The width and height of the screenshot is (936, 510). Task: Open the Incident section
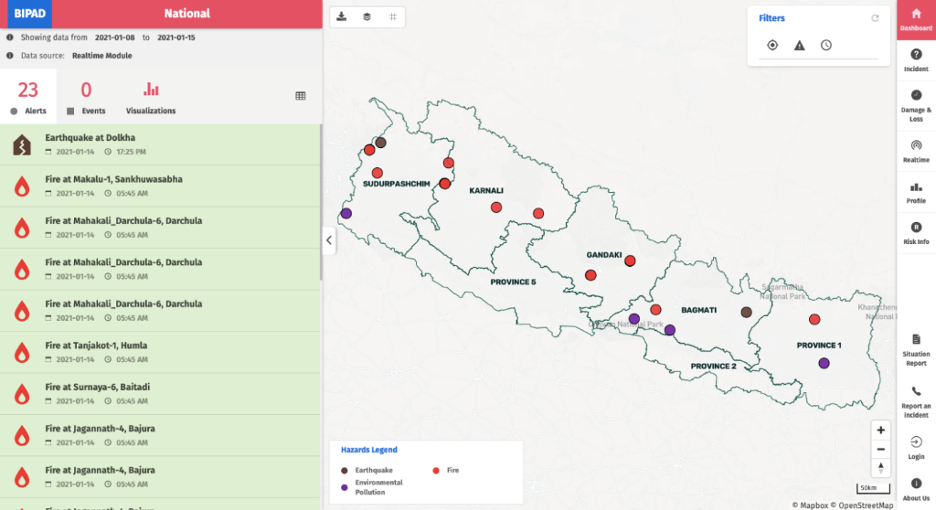(x=916, y=60)
